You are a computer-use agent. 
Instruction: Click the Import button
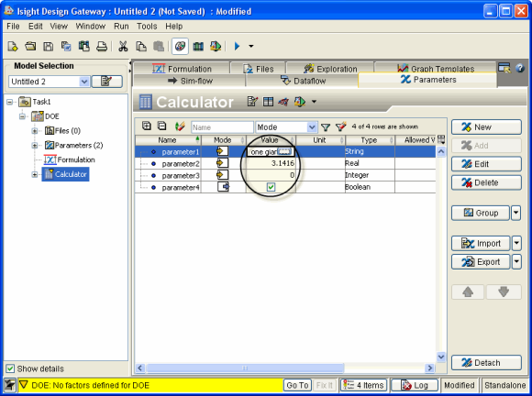(481, 244)
